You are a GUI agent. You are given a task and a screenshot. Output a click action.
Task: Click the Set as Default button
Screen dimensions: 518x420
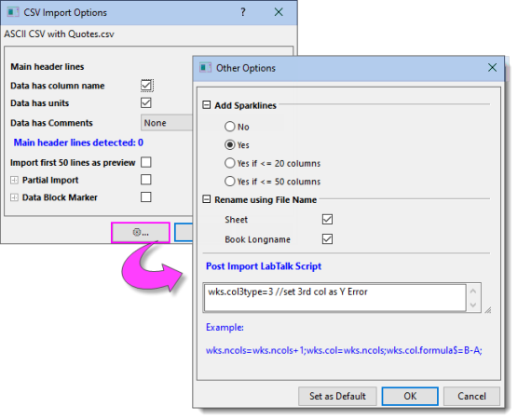pos(337,396)
